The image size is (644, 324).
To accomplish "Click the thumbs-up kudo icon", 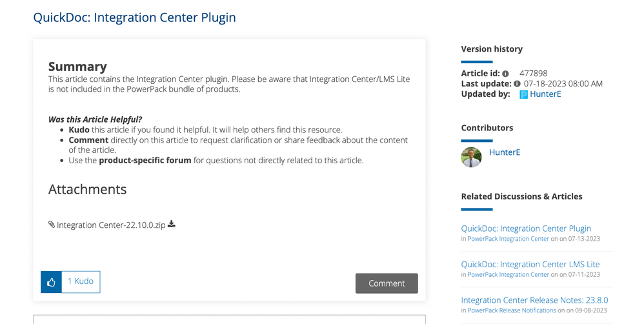I will click(x=51, y=282).
